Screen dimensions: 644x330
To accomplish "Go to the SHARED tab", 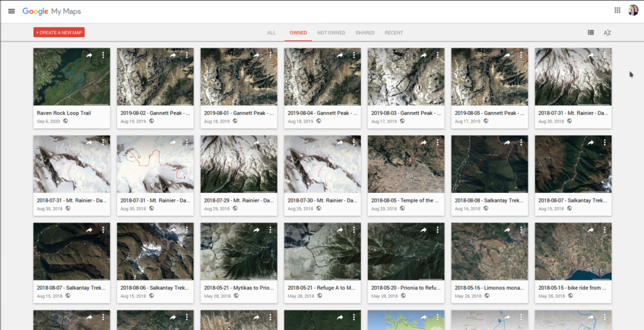I will pos(365,33).
